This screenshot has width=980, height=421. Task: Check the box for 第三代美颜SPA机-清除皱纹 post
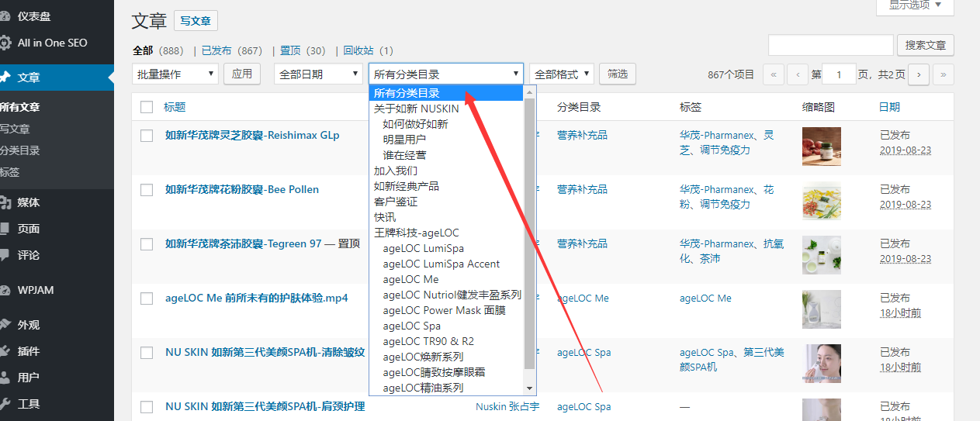tap(147, 353)
